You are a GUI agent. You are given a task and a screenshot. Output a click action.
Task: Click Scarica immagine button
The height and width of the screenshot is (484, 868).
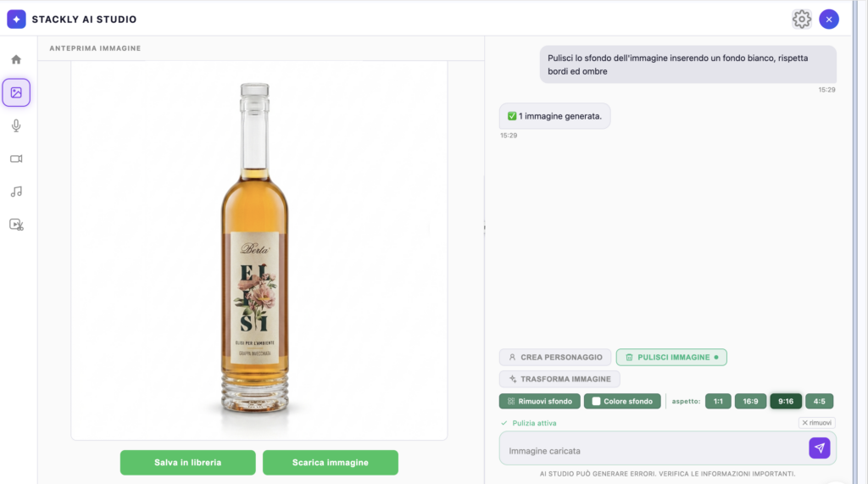pyautogui.click(x=331, y=463)
